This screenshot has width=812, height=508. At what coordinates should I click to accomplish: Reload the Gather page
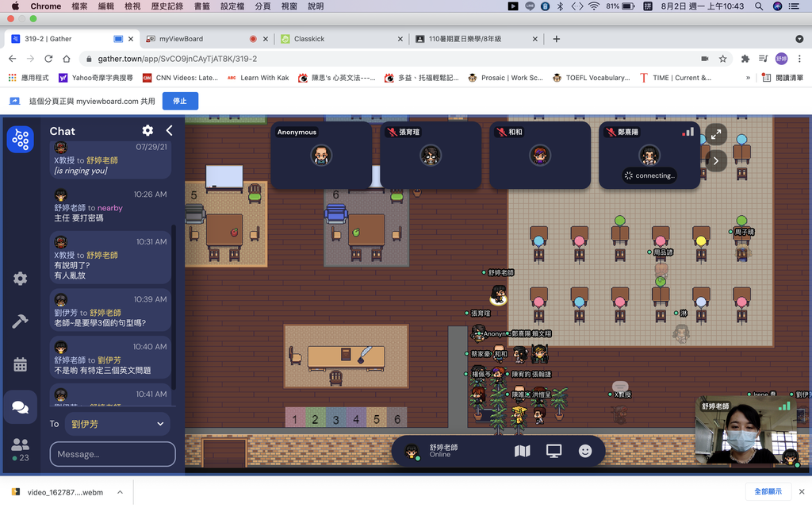coord(48,59)
